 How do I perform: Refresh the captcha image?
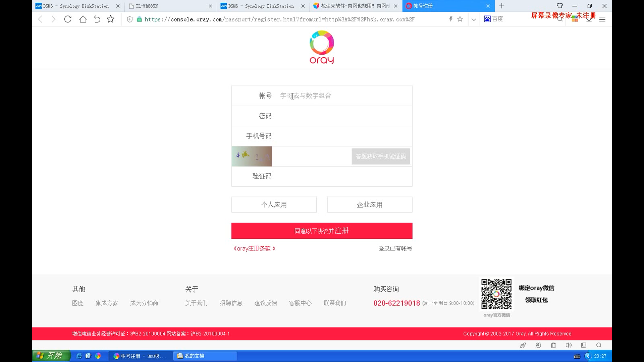tap(252, 156)
